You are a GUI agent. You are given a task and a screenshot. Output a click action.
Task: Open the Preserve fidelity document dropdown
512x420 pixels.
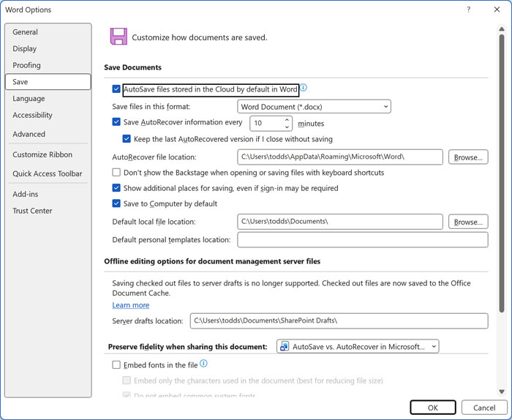(358, 346)
